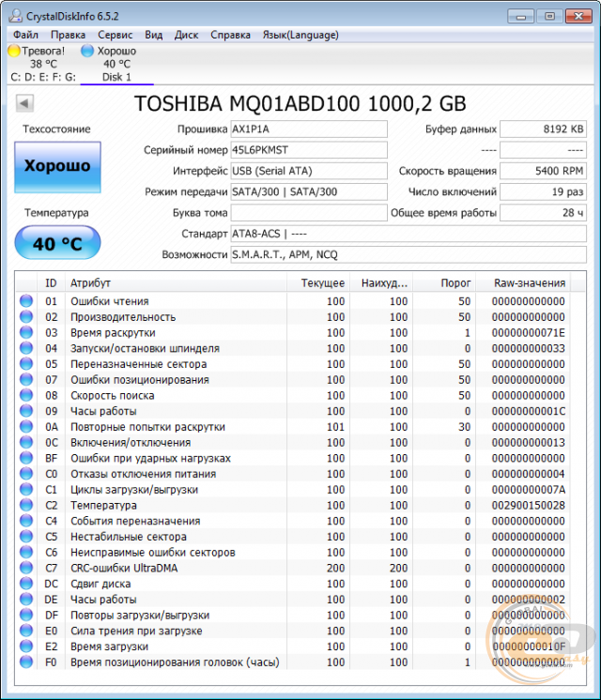601x700 pixels.
Task: Click status circle for Ошибки чтения
Action: pos(26,301)
